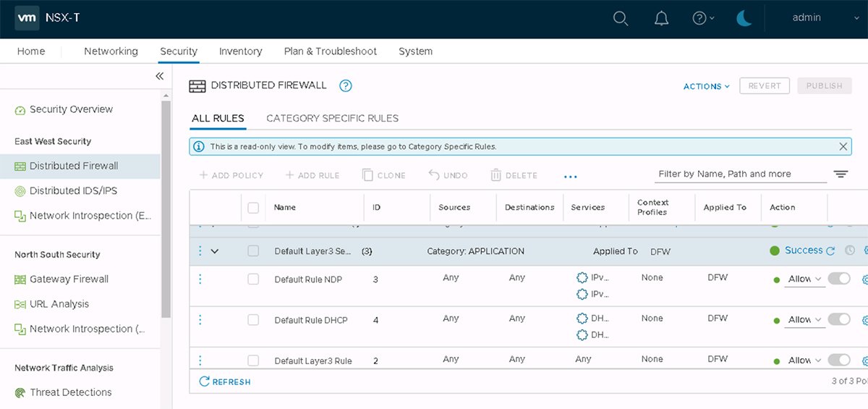Collapse the Default Layer3 Section policy
Image resolution: width=868 pixels, height=409 pixels.
tap(215, 251)
